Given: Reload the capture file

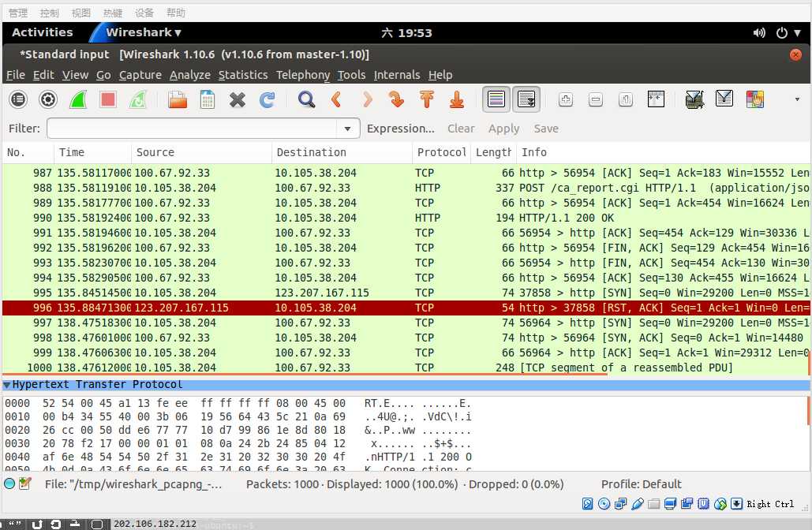Looking at the screenshot, I should pyautogui.click(x=268, y=99).
